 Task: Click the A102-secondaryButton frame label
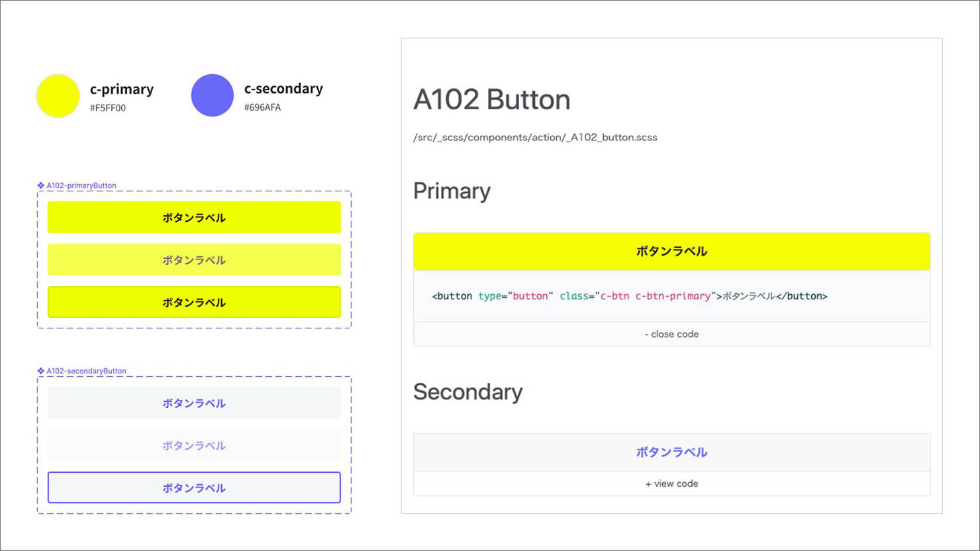(x=86, y=371)
